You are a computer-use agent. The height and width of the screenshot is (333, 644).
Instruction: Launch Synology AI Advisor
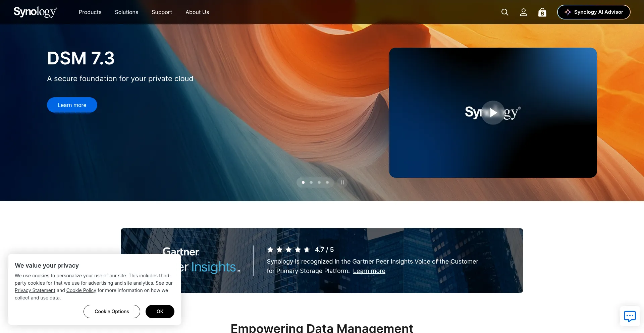(x=593, y=12)
